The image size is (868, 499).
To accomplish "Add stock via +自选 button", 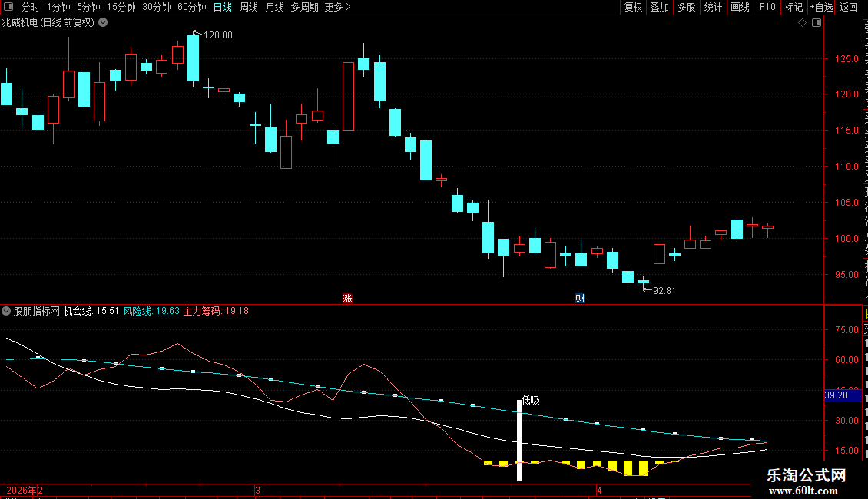I will (821, 7).
